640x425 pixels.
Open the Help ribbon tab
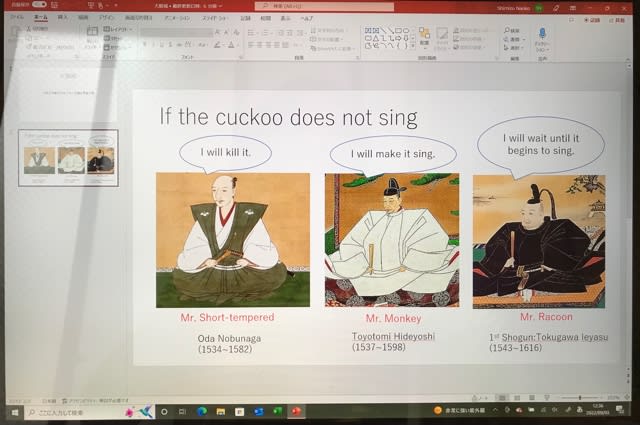(x=307, y=18)
